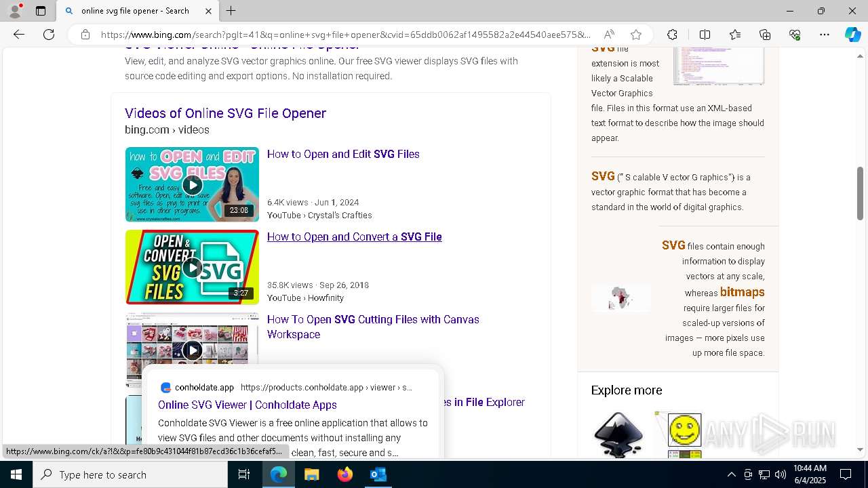868x488 pixels.
Task: Play the Canvas Workspace video thumbnail
Action: (x=192, y=350)
